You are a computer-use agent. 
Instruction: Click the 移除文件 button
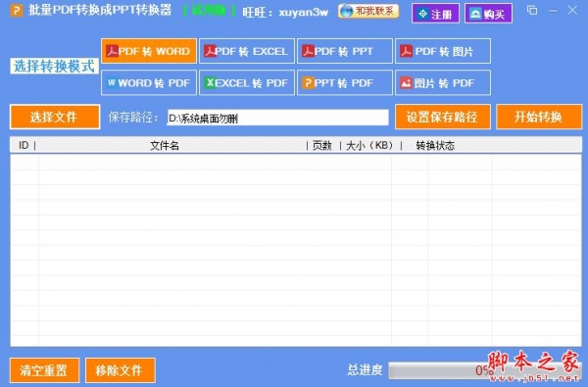click(121, 370)
